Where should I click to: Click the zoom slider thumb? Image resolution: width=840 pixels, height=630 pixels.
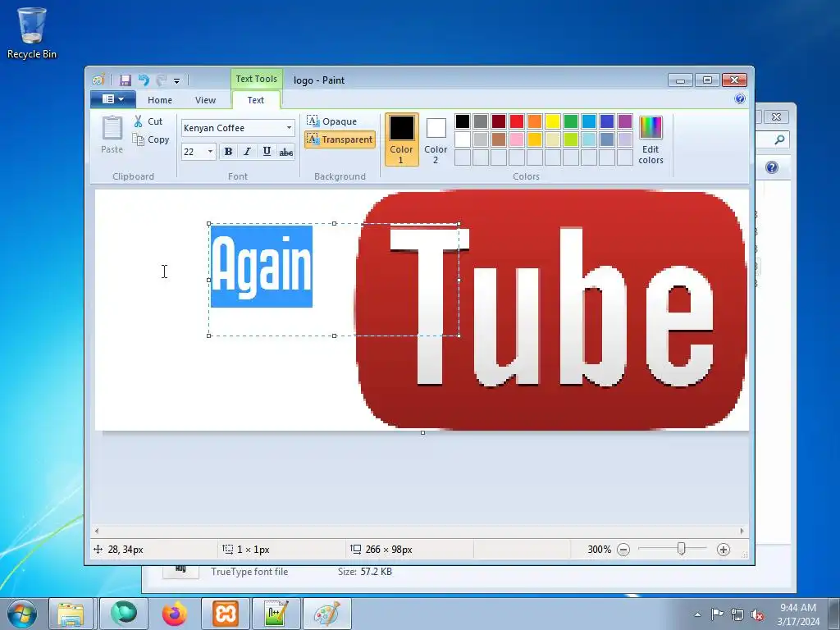pyautogui.click(x=682, y=549)
